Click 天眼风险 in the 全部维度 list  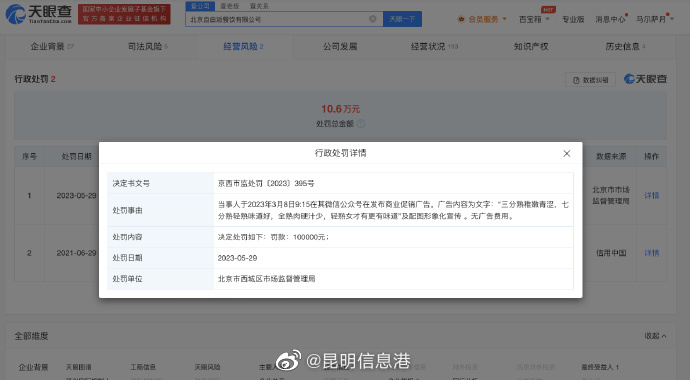coord(207,366)
